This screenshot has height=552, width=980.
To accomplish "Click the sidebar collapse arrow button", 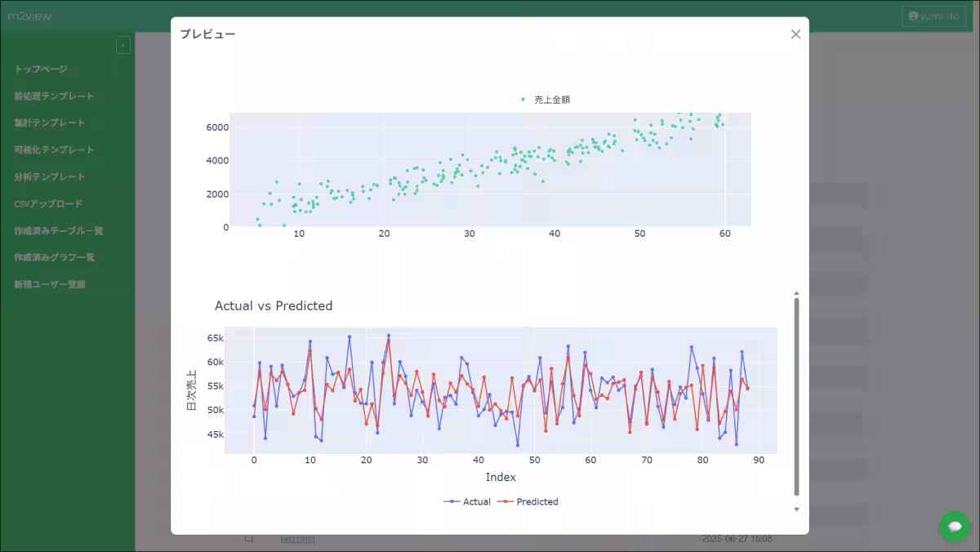I will 122,46.
